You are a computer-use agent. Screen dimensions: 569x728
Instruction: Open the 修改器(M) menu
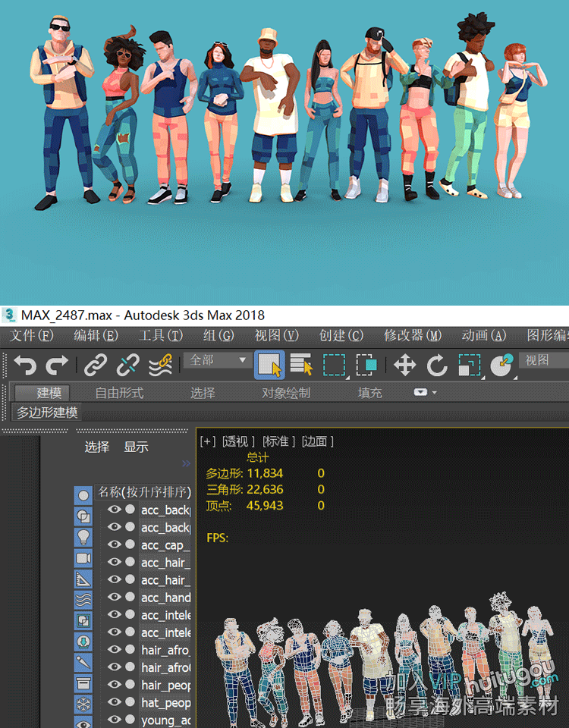click(x=412, y=335)
